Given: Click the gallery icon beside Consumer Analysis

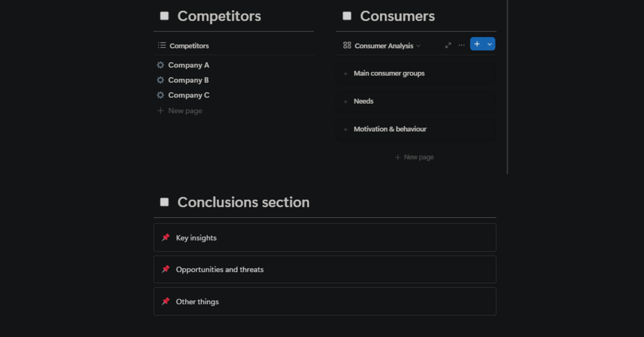Looking at the screenshot, I should coord(347,45).
